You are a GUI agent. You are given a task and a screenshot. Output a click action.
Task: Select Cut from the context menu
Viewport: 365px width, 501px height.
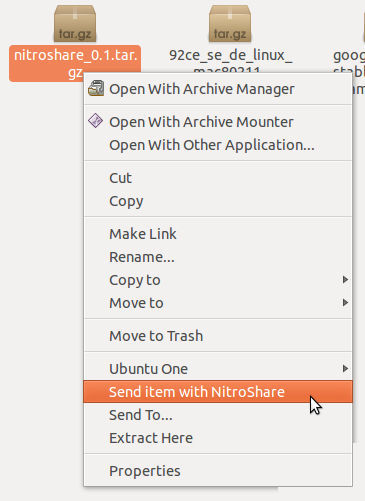click(x=218, y=178)
